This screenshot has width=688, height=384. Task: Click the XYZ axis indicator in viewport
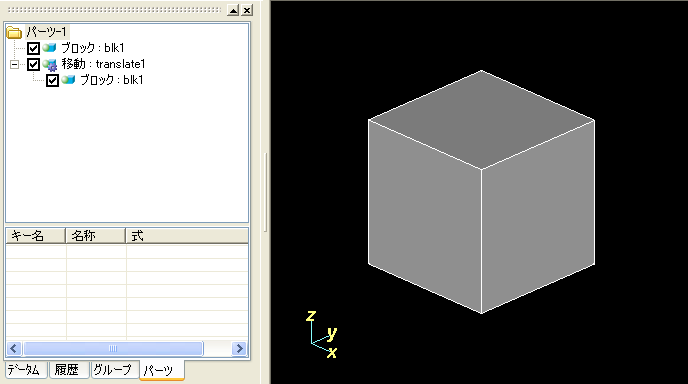(322, 334)
